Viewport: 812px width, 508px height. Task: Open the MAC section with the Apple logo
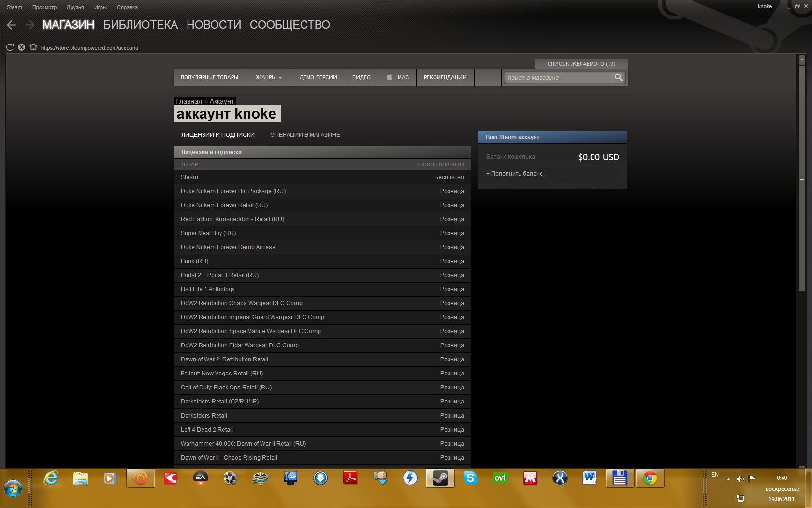[397, 77]
